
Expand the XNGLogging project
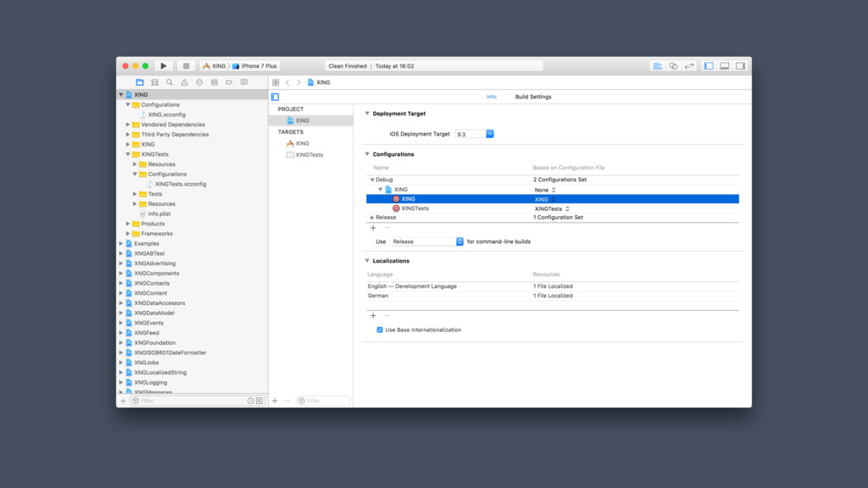121,382
